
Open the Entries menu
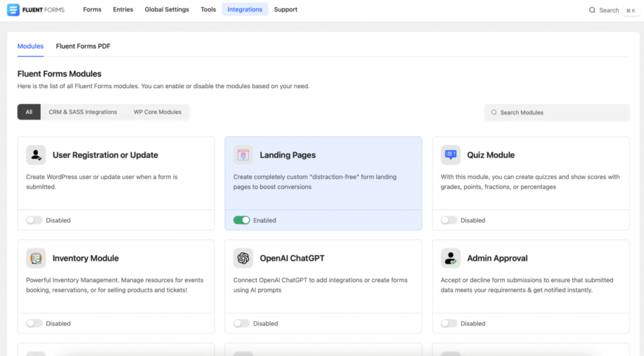[x=123, y=9]
